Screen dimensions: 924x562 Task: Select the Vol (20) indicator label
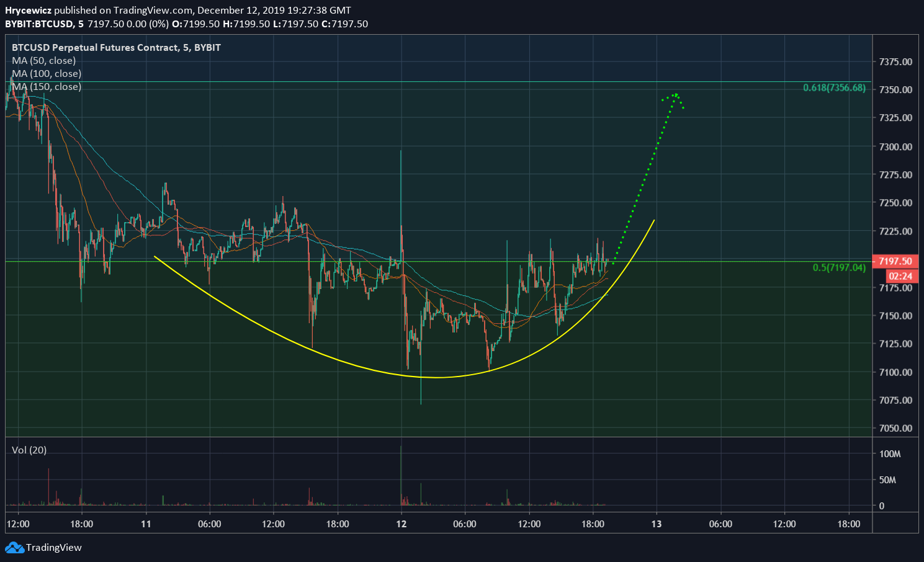click(29, 450)
